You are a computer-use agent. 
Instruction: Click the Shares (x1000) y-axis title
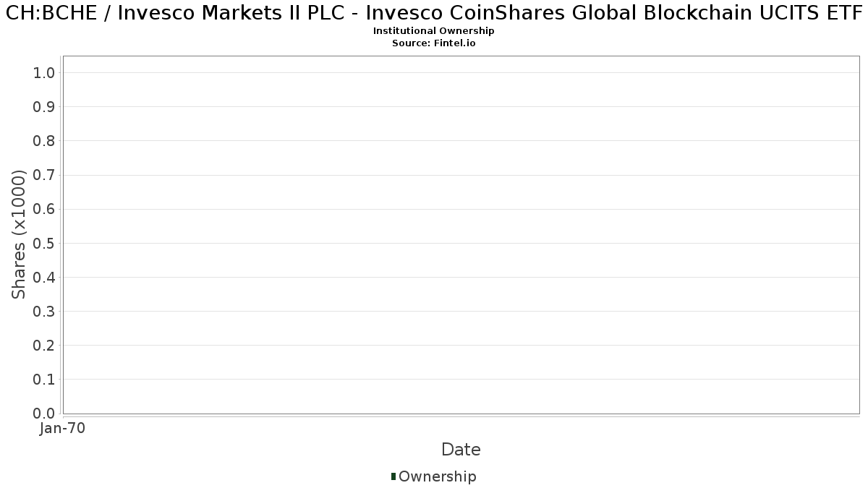pos(19,234)
